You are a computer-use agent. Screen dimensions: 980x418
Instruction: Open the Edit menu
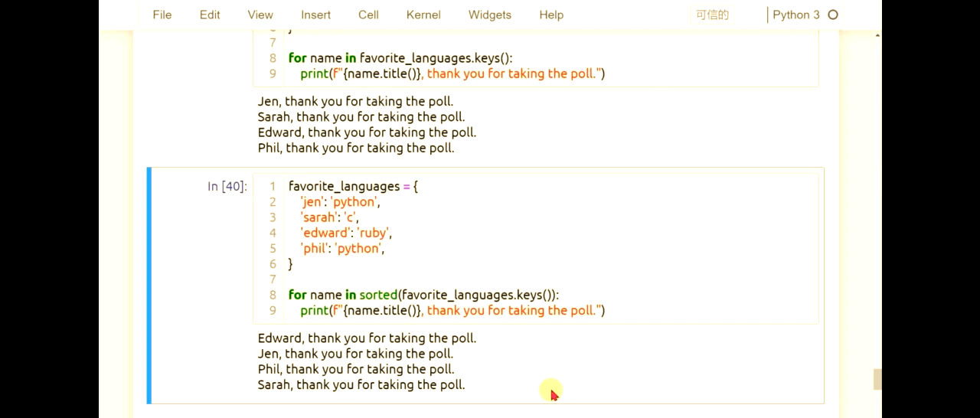(x=210, y=15)
